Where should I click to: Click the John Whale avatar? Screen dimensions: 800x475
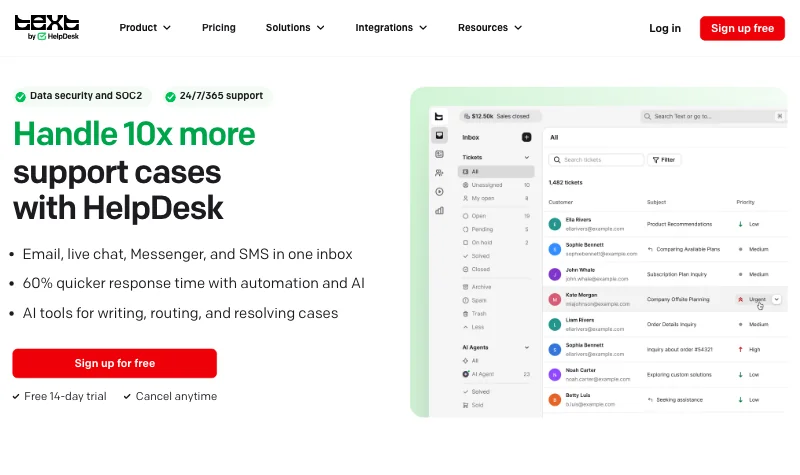(555, 274)
